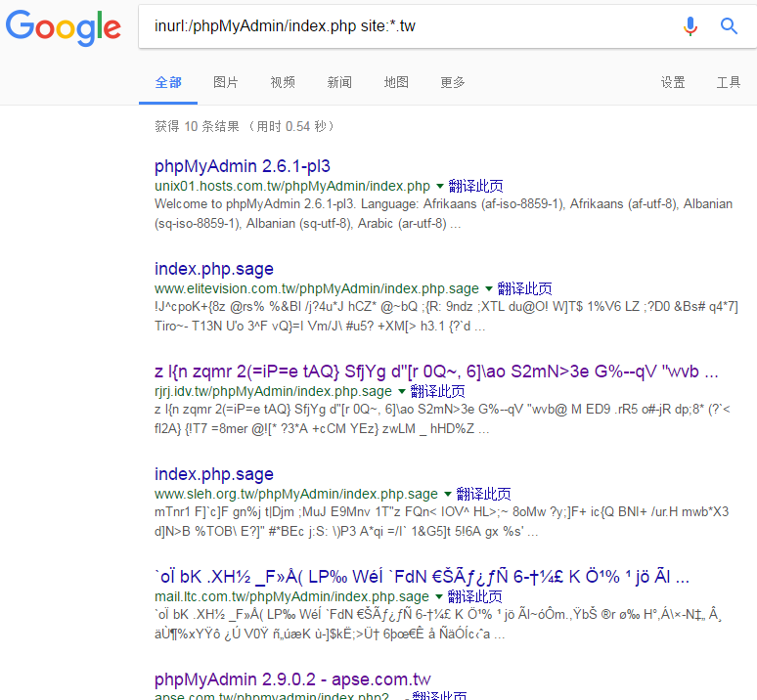
Task: Open the 更多 menu
Action: (453, 82)
